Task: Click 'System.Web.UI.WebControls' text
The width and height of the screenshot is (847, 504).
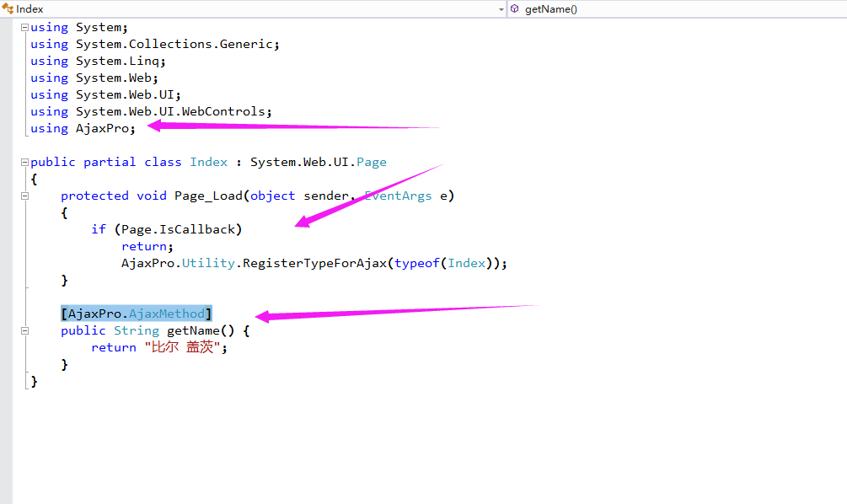Action: (x=170, y=111)
